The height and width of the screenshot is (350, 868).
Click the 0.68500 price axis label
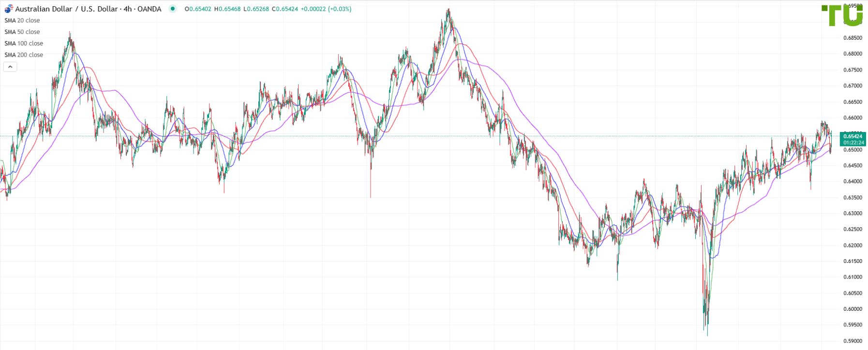click(x=853, y=38)
